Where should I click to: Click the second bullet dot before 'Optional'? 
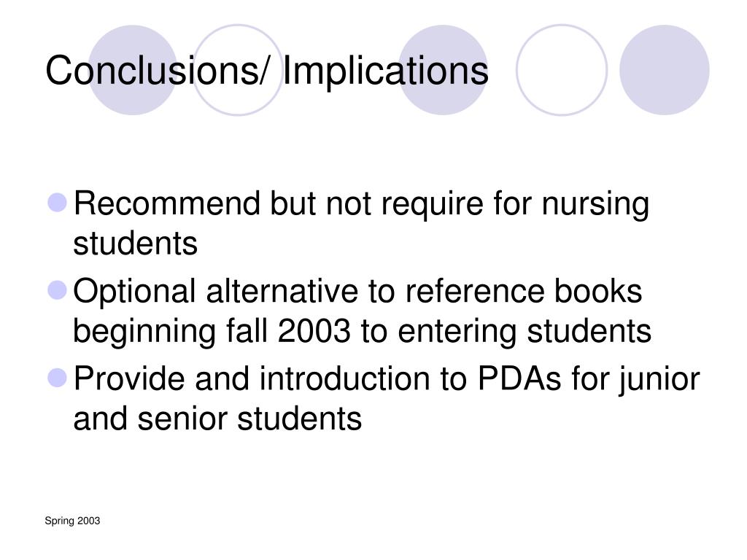tap(58, 290)
